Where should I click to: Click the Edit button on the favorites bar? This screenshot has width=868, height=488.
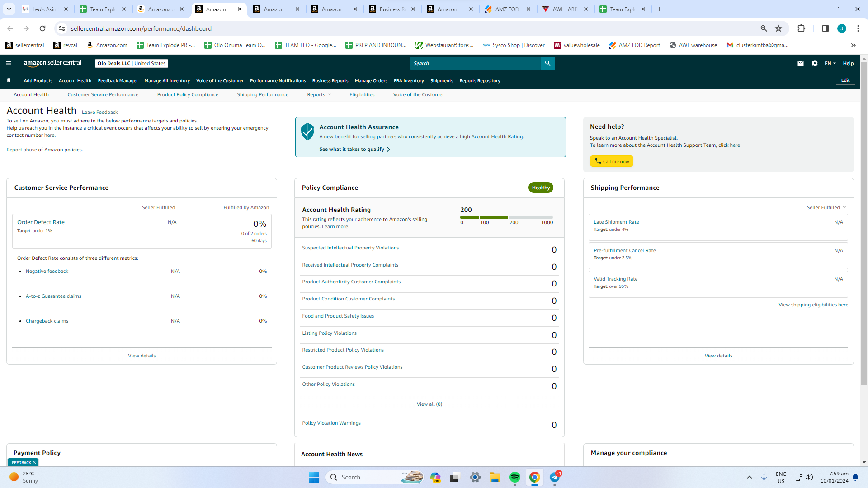[x=845, y=80]
